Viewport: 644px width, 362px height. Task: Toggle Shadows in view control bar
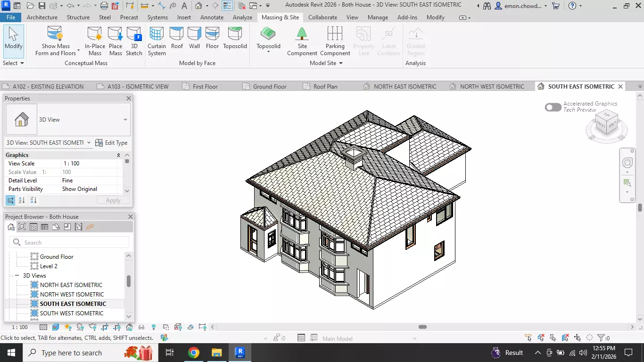(80, 327)
